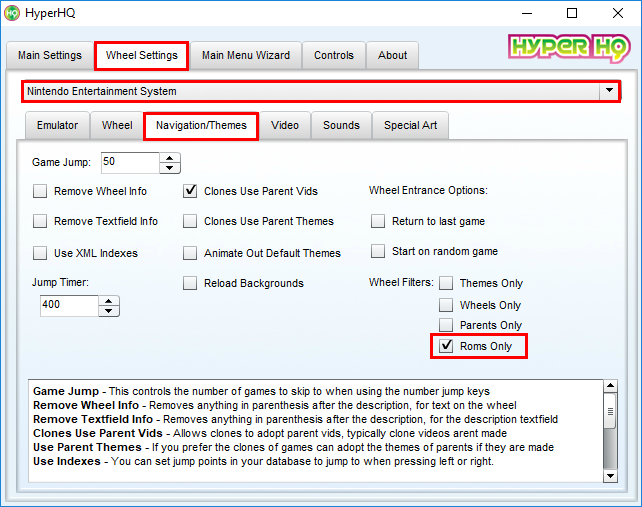Screen dimensions: 642x507
Task: Open the Controls tab
Action: (333, 55)
